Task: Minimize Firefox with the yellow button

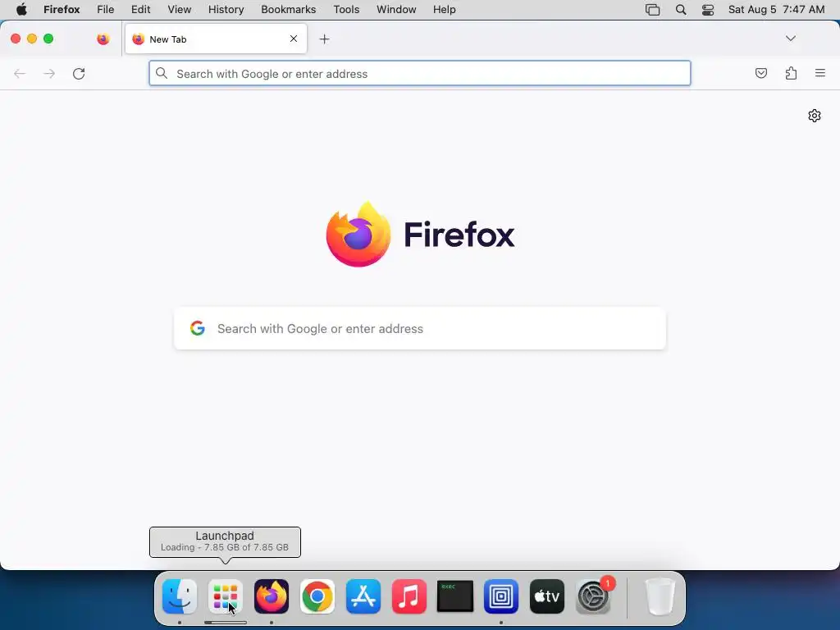Action: pyautogui.click(x=32, y=39)
